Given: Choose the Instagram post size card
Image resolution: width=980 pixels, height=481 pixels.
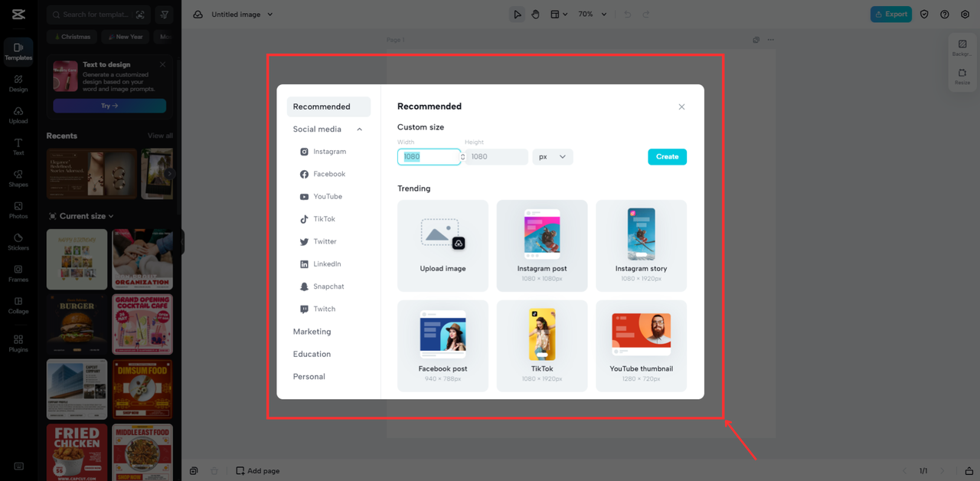Looking at the screenshot, I should tap(542, 246).
